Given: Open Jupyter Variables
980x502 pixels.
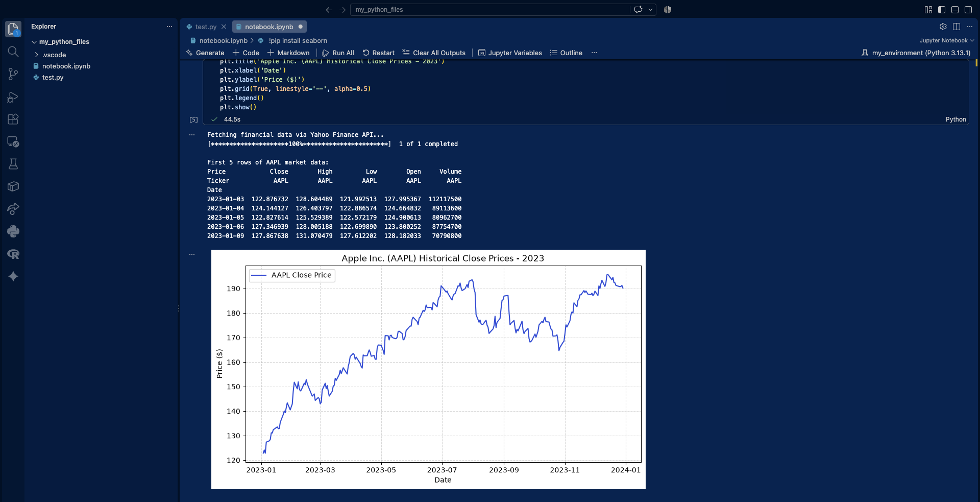Looking at the screenshot, I should (x=510, y=53).
